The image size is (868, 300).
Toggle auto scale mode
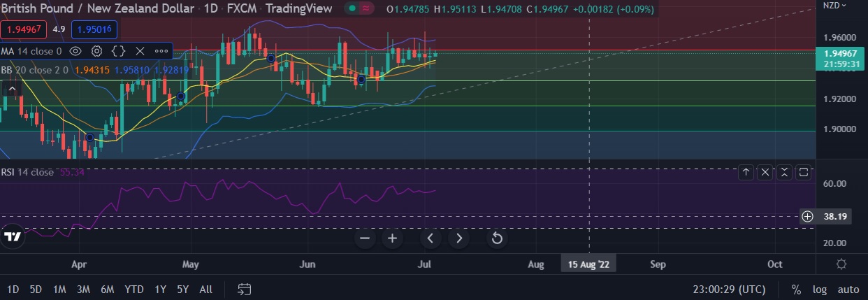click(x=848, y=289)
